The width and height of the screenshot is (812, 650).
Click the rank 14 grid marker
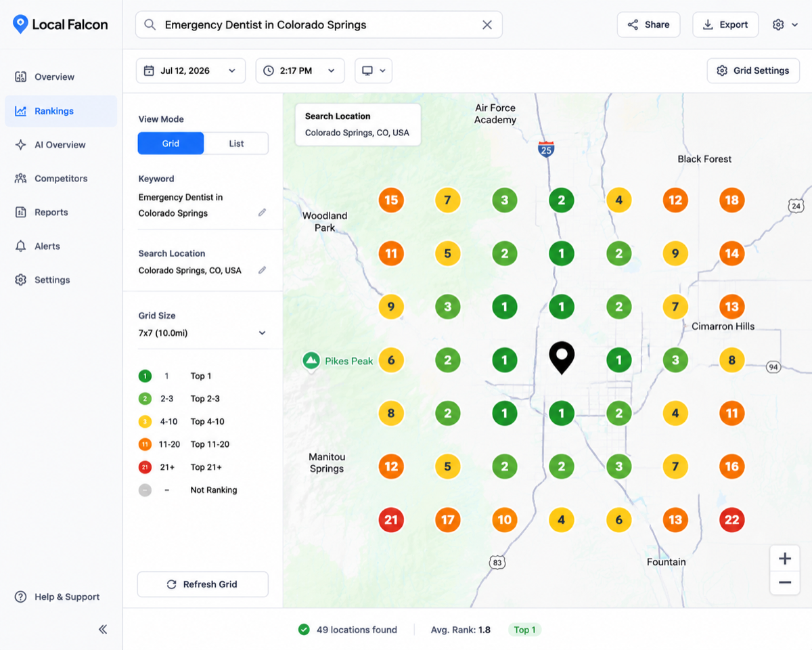[731, 254]
